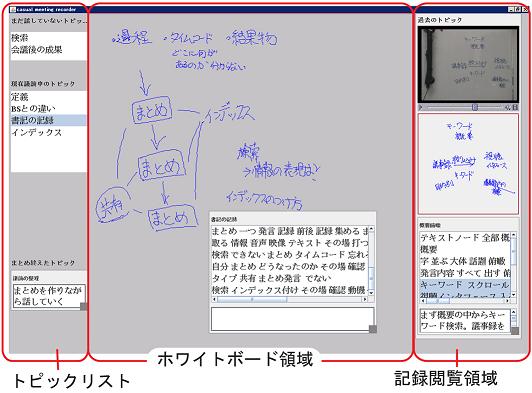Screen dimensions: 532x393
Task: Click handwritten 共有 circle on the whiteboard
Action: (113, 205)
